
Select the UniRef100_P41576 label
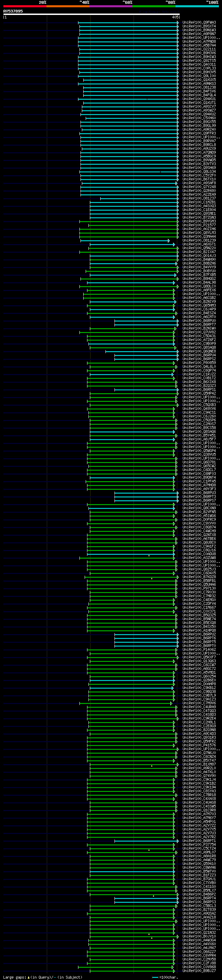(x=199, y=745)
